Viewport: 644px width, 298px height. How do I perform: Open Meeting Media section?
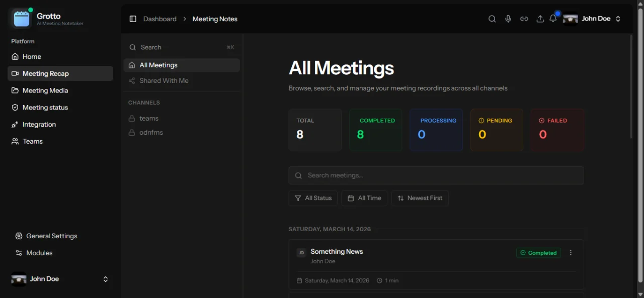[60, 90]
